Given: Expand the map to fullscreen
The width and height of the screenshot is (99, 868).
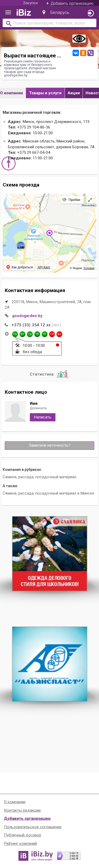Looking at the screenshot, I should (x=90, y=200).
